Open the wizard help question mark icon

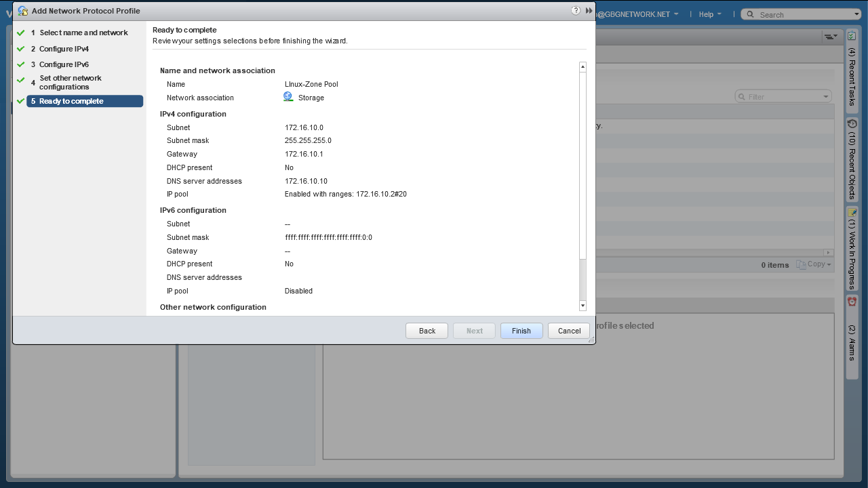(576, 11)
